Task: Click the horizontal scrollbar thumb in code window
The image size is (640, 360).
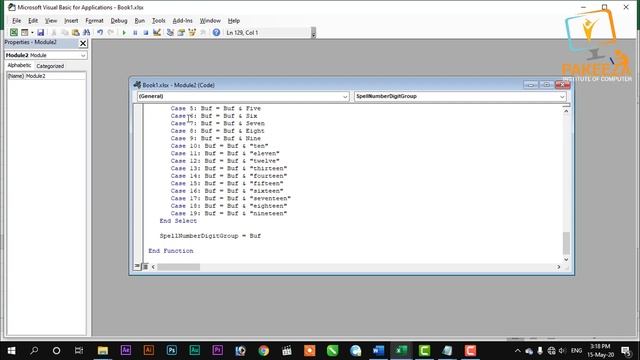Action: pos(178,267)
